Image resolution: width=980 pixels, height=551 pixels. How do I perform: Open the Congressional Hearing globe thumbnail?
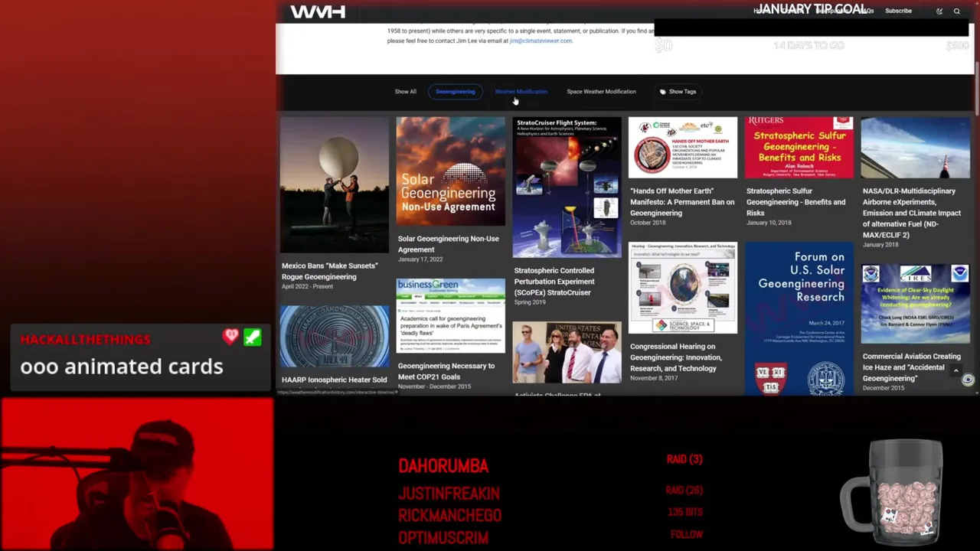tap(683, 288)
